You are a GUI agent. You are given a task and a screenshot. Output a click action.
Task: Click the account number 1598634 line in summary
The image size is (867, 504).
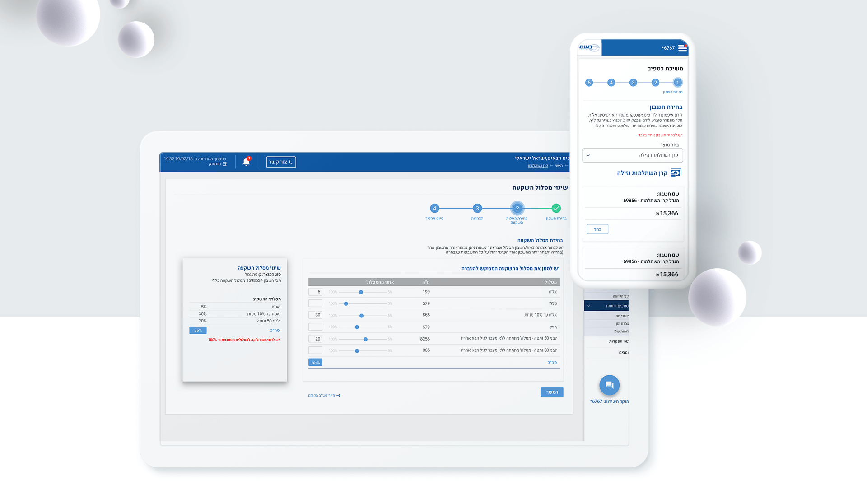coord(246,280)
